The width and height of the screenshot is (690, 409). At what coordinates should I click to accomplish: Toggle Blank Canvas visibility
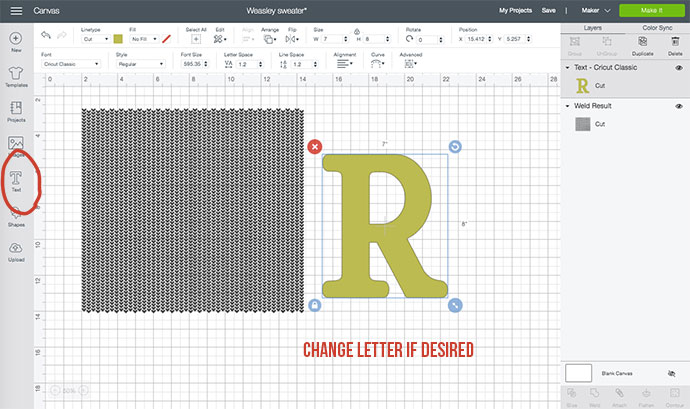[671, 373]
